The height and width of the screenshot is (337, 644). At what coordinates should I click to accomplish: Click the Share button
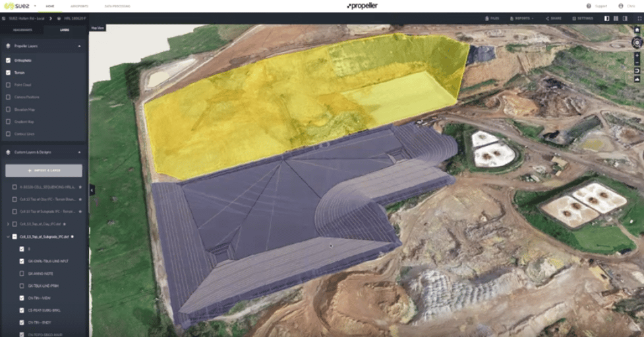(x=555, y=18)
